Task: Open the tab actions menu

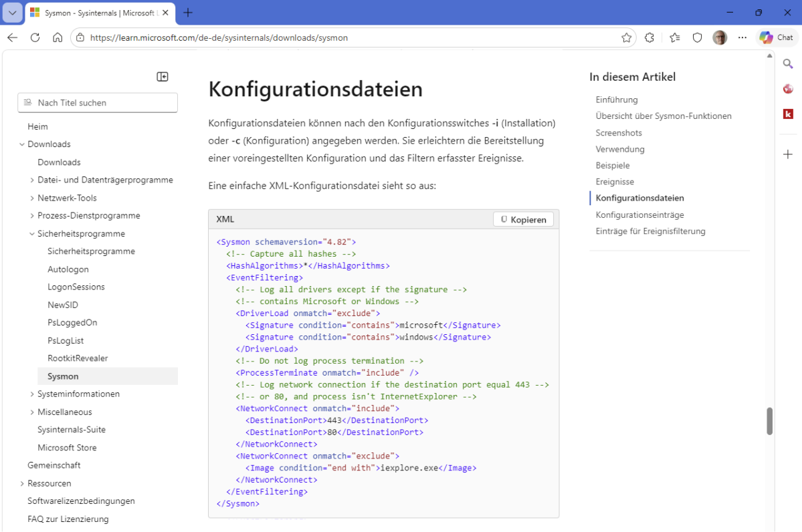Action: point(12,13)
